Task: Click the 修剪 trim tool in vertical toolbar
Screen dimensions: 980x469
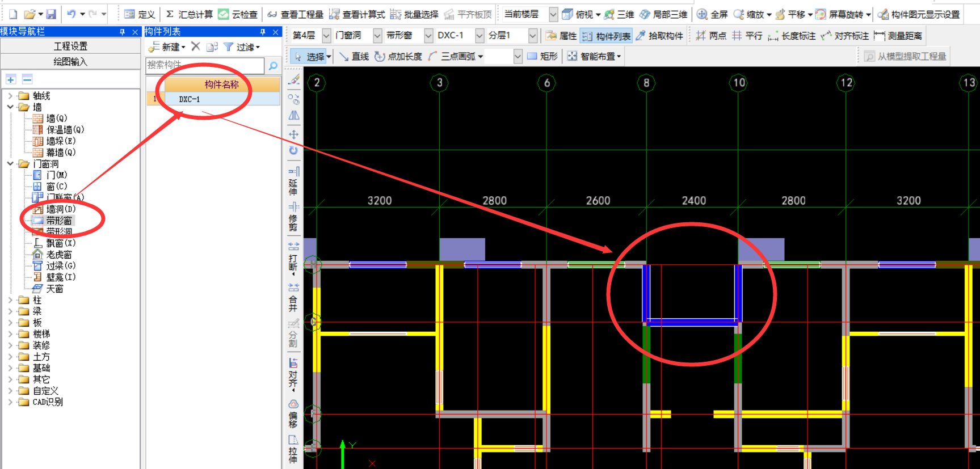Action: click(293, 218)
